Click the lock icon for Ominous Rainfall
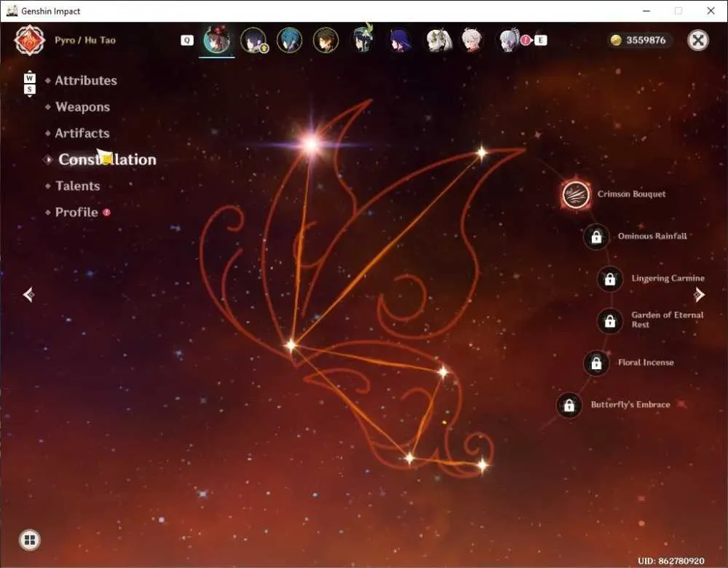Image resolution: width=728 pixels, height=568 pixels. coord(596,237)
